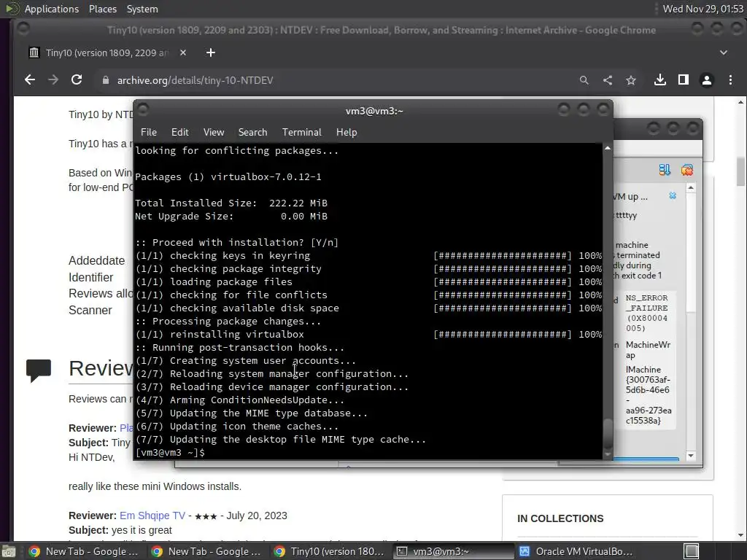This screenshot has height=560, width=747.
Task: Open the terminal View menu
Action: (x=214, y=132)
